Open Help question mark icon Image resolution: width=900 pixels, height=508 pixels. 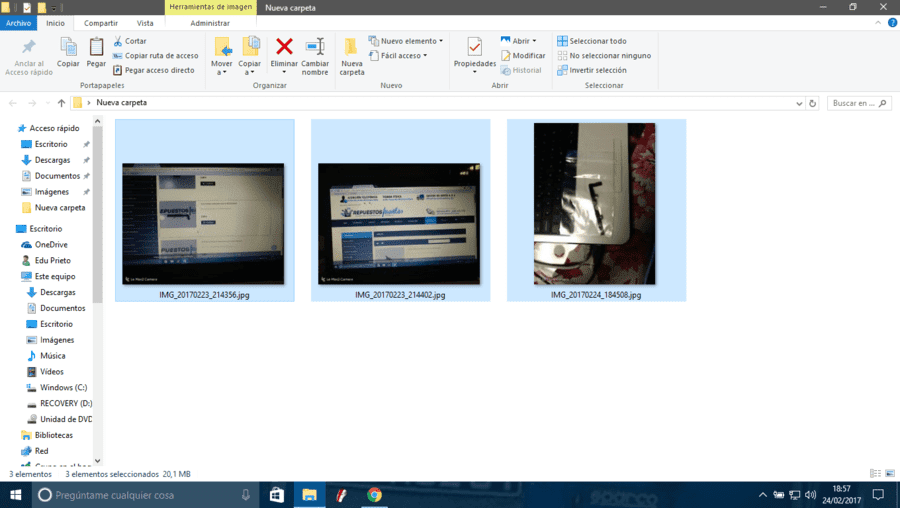click(893, 23)
